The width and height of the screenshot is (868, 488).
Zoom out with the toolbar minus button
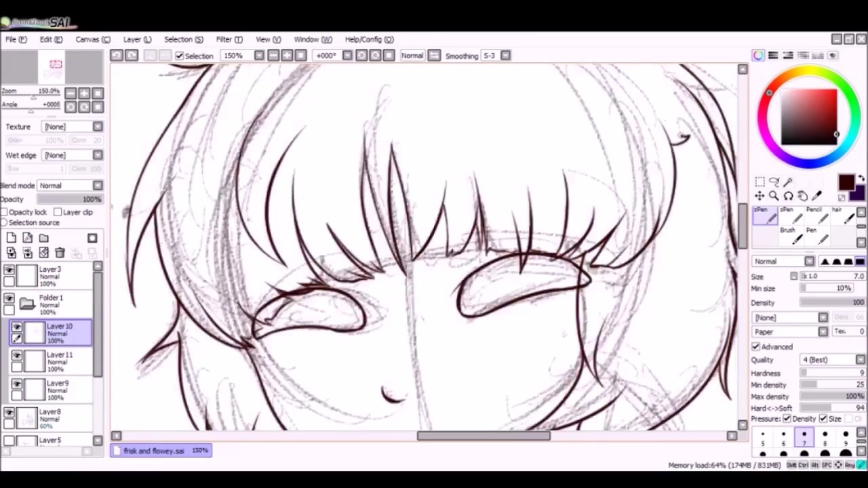tap(273, 56)
